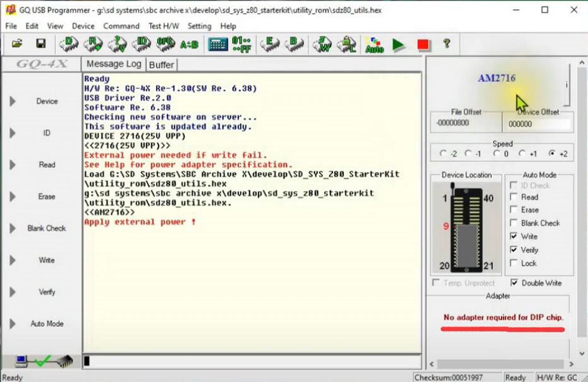Click the arrow next to Read

tap(13, 165)
